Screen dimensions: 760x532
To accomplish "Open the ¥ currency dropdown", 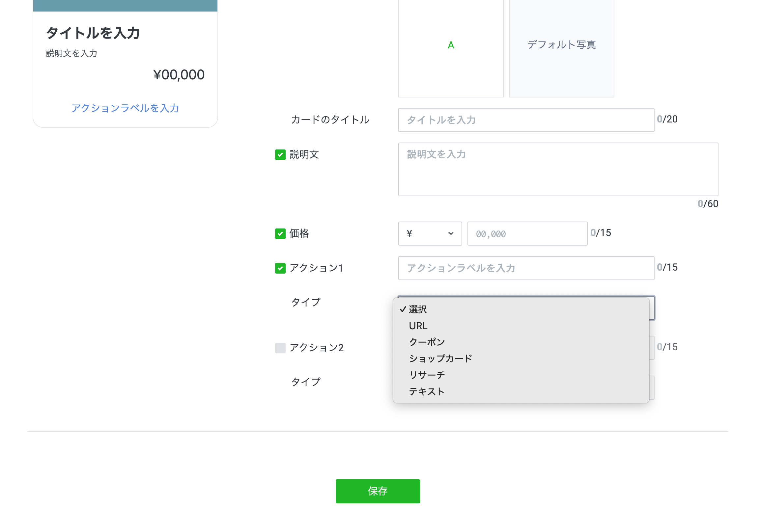I will pos(430,234).
